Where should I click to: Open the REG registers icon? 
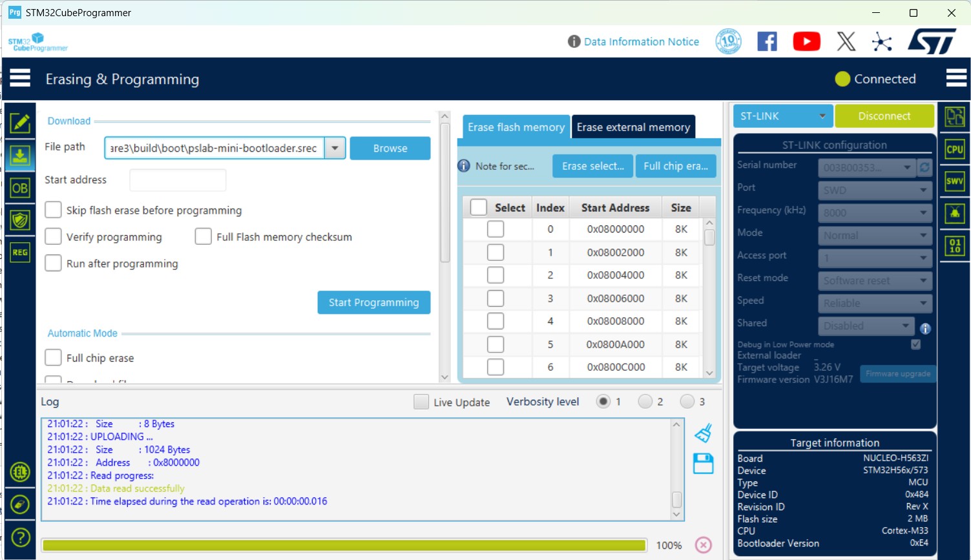pos(20,253)
